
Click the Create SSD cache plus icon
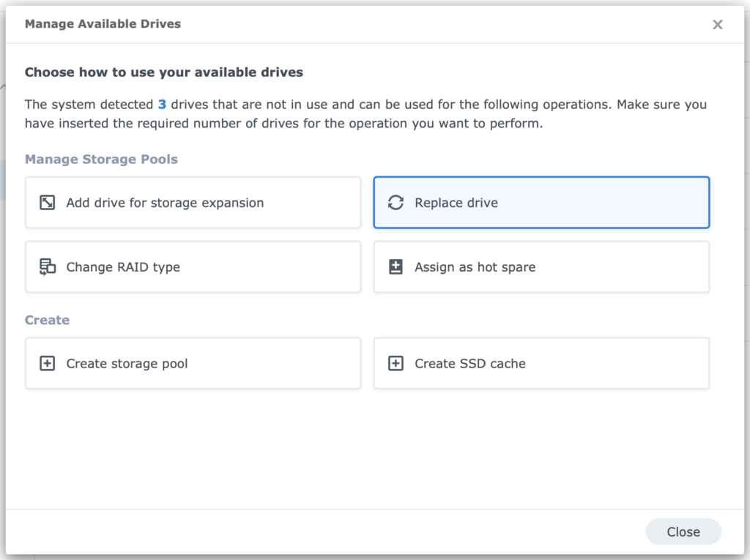point(396,363)
